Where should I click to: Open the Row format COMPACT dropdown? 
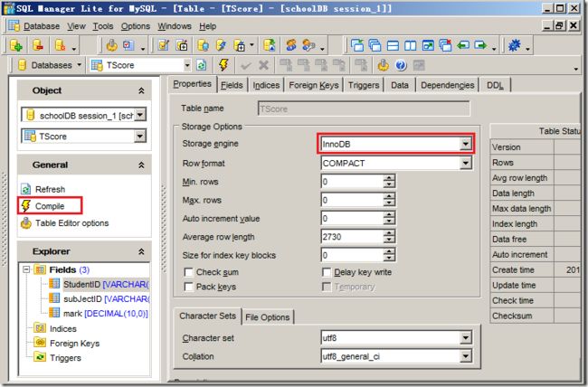click(465, 163)
